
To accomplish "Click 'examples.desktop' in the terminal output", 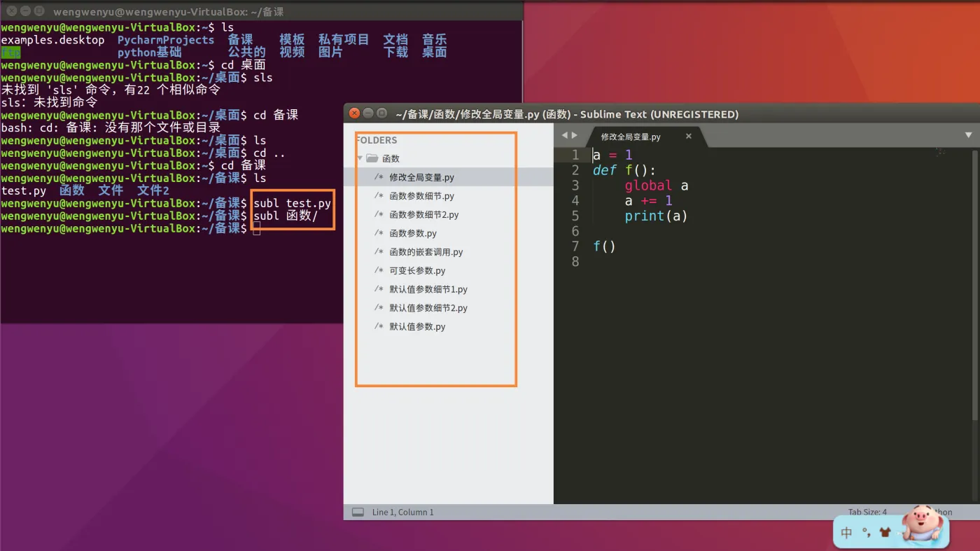I will [52, 40].
